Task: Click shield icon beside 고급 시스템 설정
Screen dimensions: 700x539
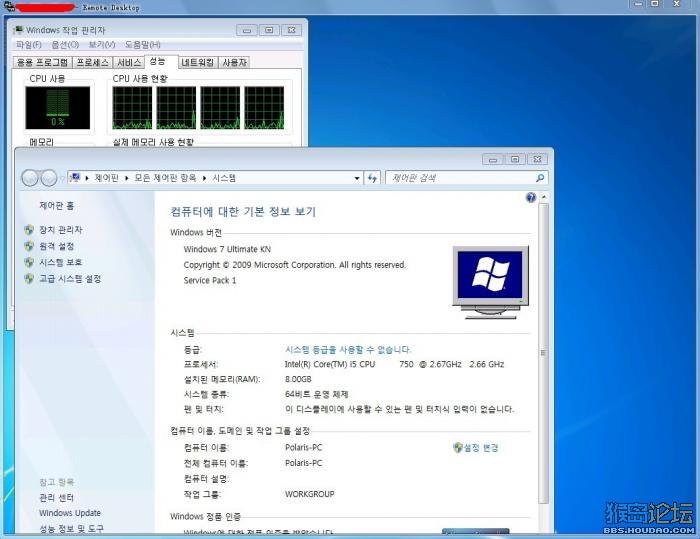Action: tap(29, 279)
